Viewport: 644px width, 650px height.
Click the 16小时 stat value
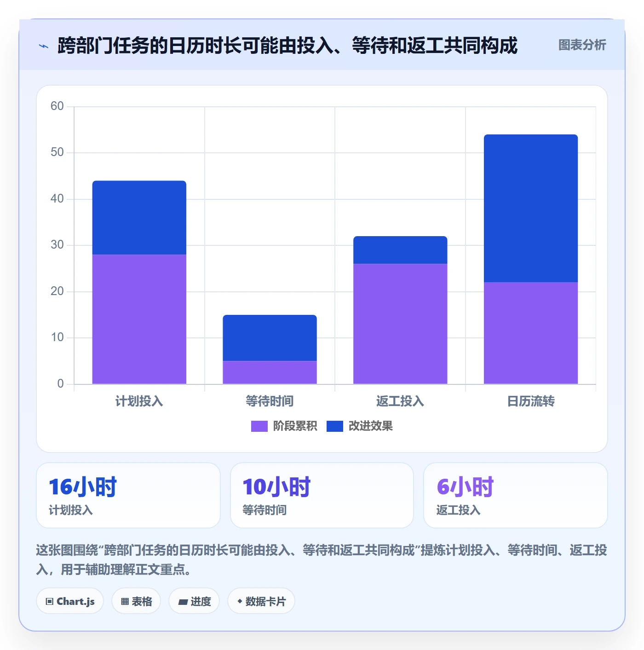click(83, 487)
